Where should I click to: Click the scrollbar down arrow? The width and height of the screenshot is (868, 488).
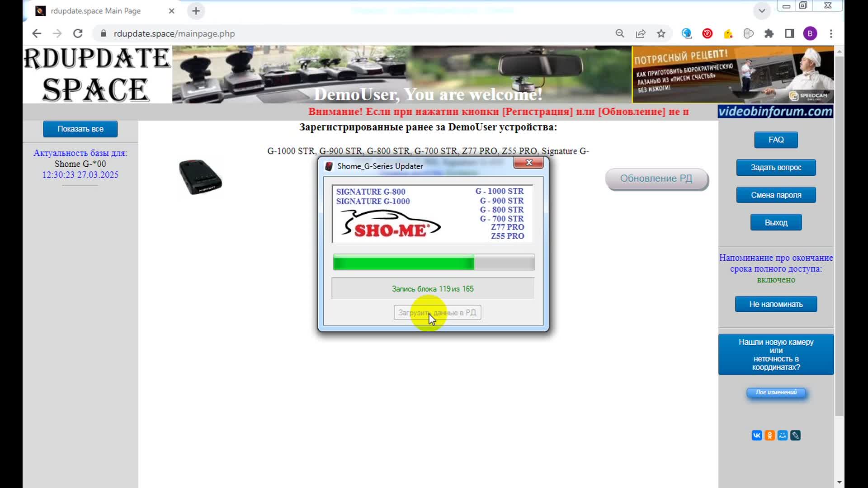click(840, 482)
